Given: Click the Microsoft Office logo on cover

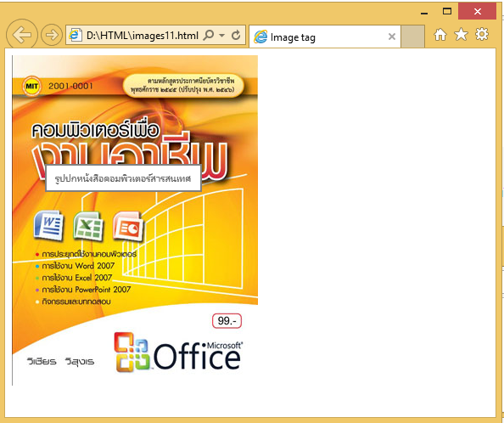Looking at the screenshot, I should tap(178, 352).
